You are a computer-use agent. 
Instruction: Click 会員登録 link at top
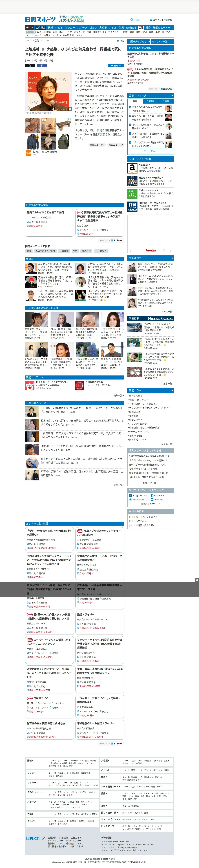click(x=168, y=20)
